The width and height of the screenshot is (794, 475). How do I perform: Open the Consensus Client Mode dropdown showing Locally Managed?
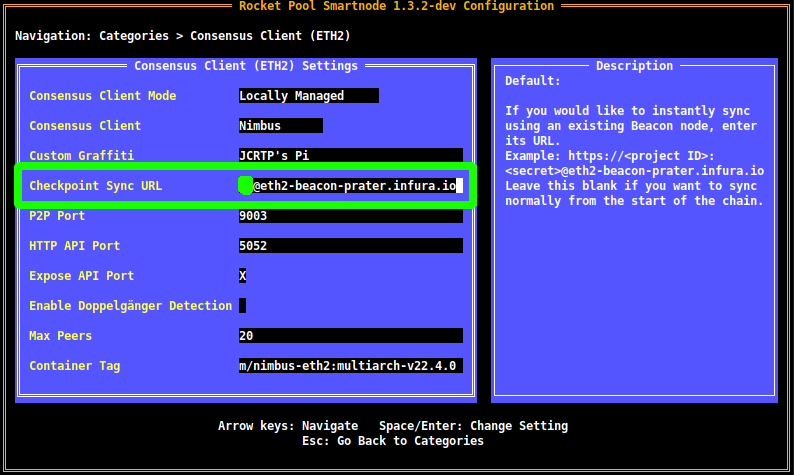(x=308, y=96)
